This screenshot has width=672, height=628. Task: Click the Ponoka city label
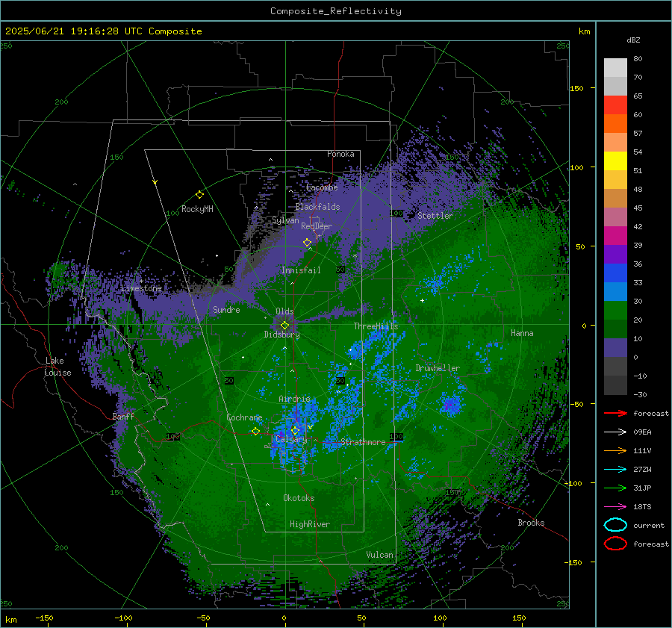pos(340,154)
